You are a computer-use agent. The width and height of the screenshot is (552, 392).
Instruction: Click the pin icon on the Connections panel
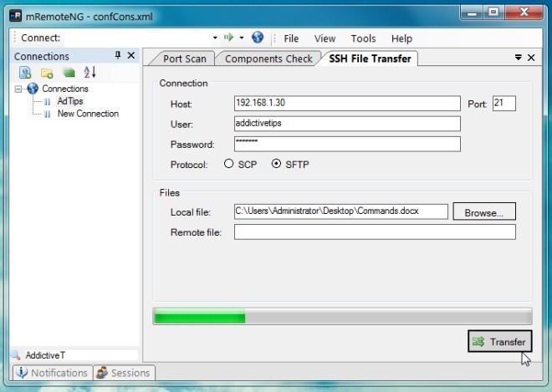click(118, 55)
